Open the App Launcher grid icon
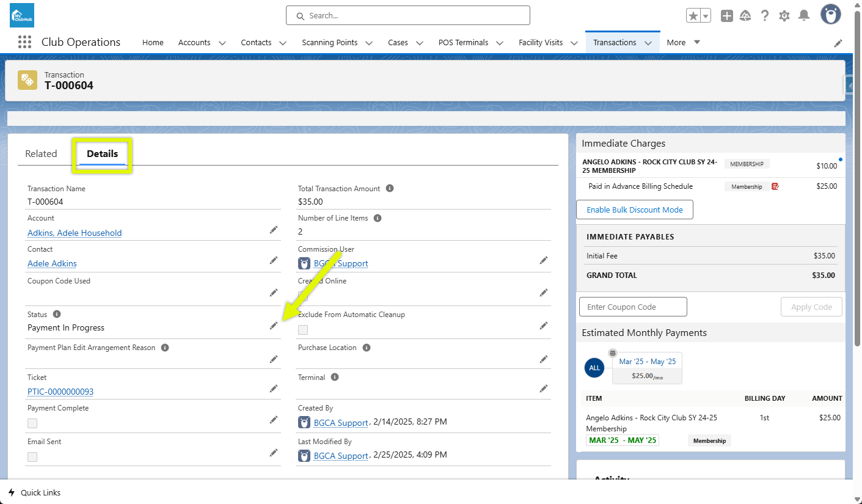This screenshot has width=862, height=504. point(24,42)
